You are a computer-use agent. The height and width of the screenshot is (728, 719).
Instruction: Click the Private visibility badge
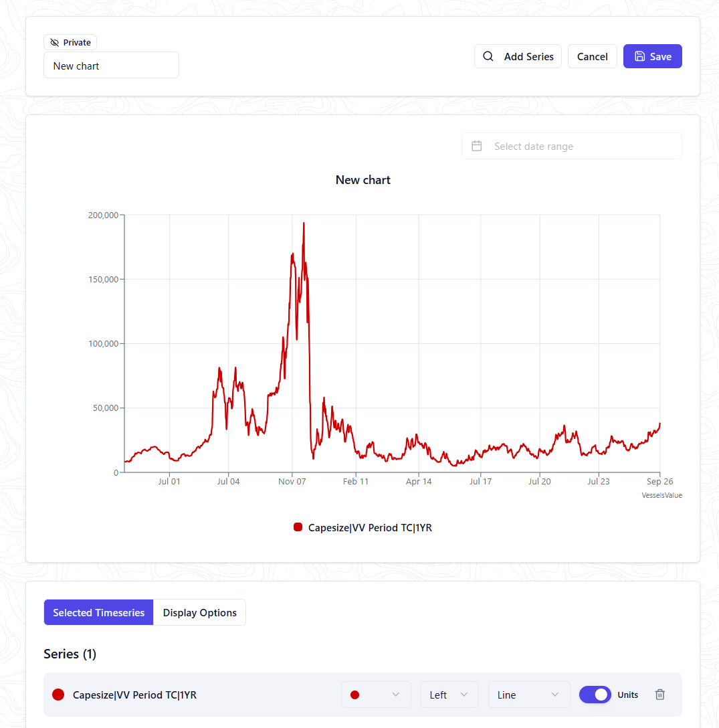pos(70,42)
